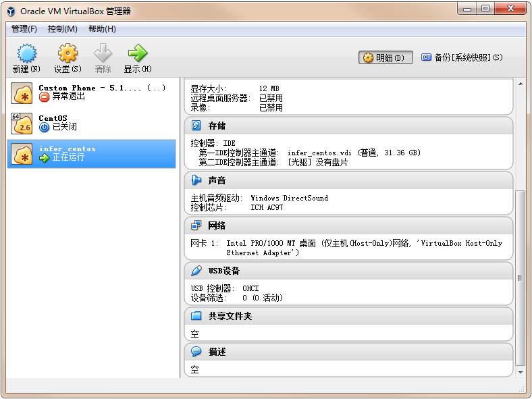Click the details pane scroll-down arrow
Image resolution: width=532 pixels, height=399 pixels.
(x=521, y=372)
